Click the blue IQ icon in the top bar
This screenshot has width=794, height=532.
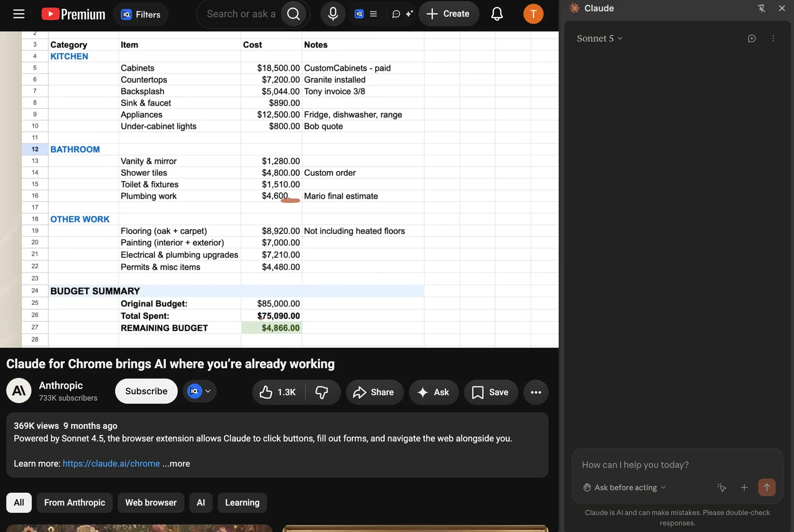pos(359,14)
